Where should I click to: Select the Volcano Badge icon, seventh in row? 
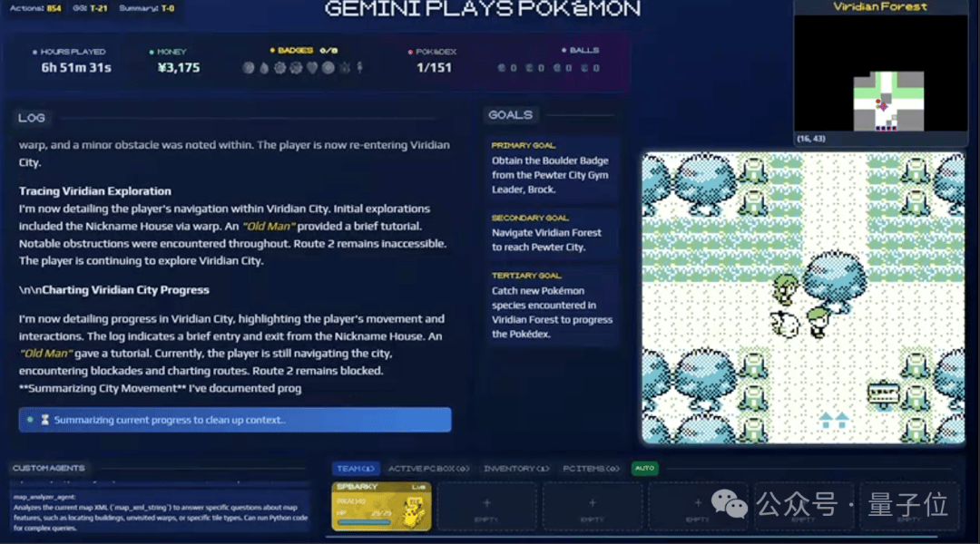[345, 67]
